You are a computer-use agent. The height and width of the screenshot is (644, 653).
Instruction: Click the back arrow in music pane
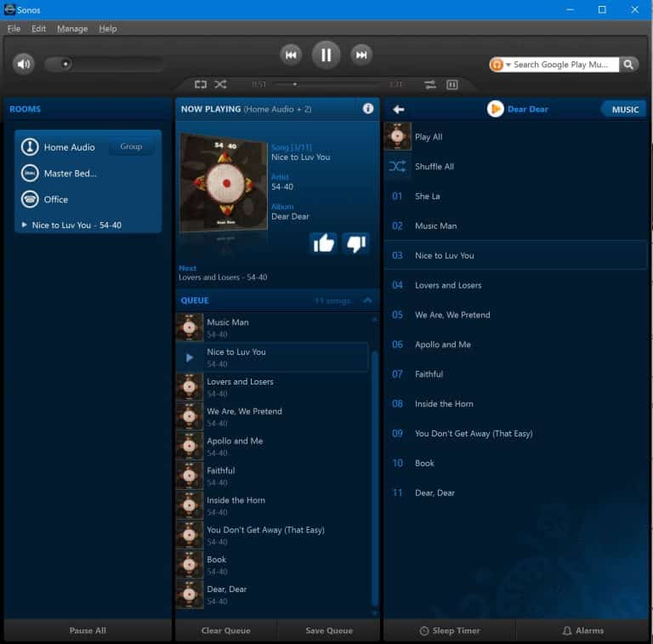click(x=399, y=110)
